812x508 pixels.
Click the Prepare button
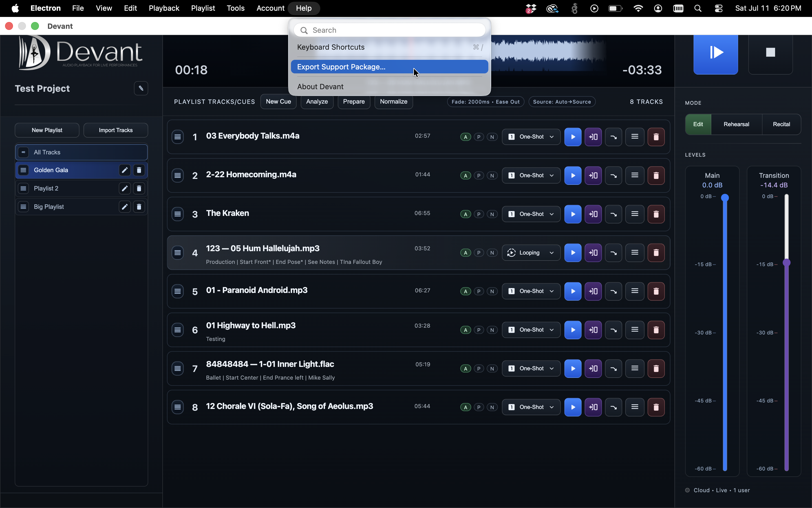pos(354,102)
